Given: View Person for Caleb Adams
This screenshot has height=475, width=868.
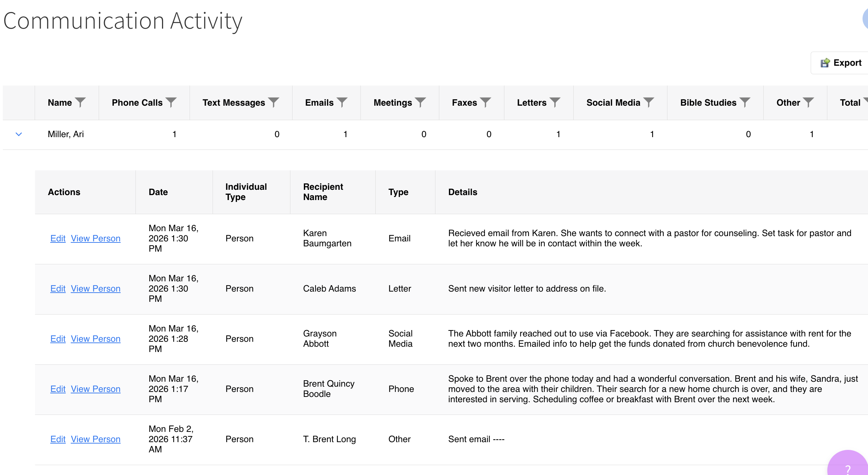Looking at the screenshot, I should coord(96,289).
